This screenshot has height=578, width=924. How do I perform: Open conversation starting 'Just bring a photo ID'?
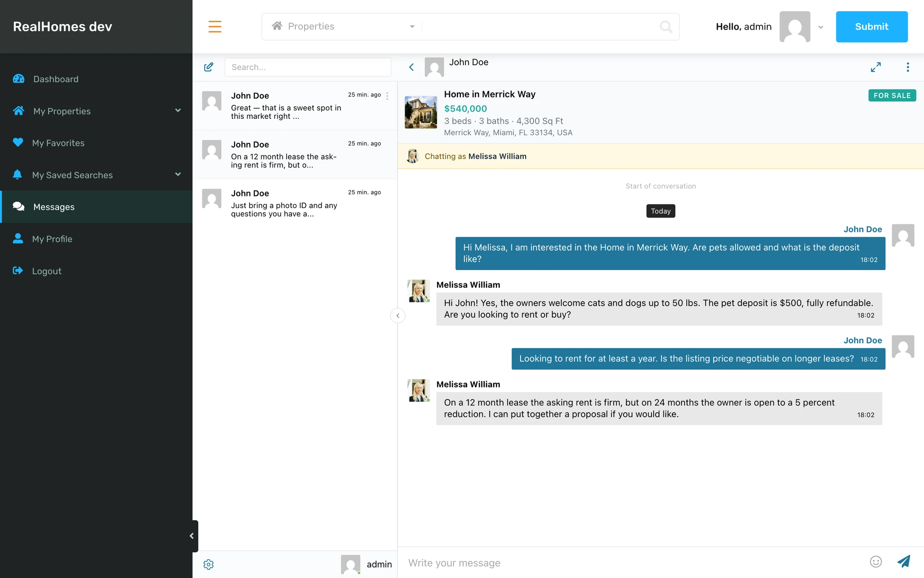point(295,203)
